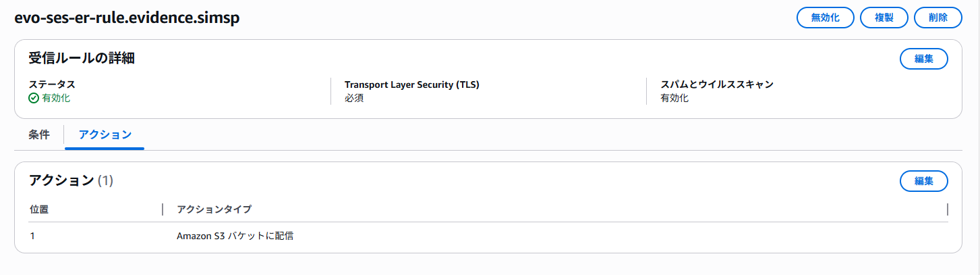Click the アクション (1) section heading
This screenshot has width=980, height=275.
71,180
